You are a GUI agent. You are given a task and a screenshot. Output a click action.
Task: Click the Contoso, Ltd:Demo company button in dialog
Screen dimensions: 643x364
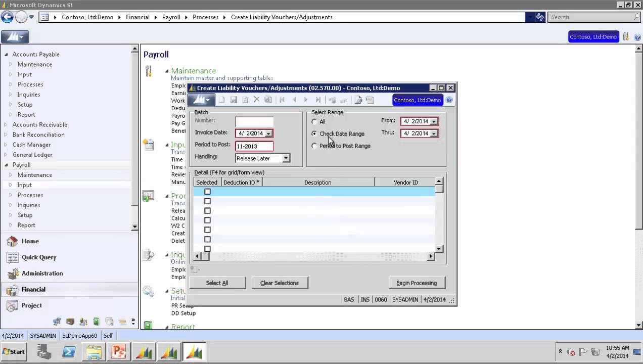pyautogui.click(x=418, y=100)
